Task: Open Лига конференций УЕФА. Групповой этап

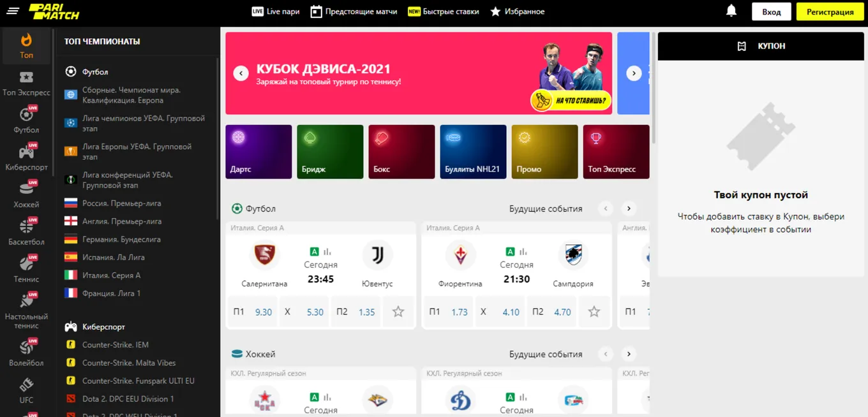Action: (x=135, y=179)
